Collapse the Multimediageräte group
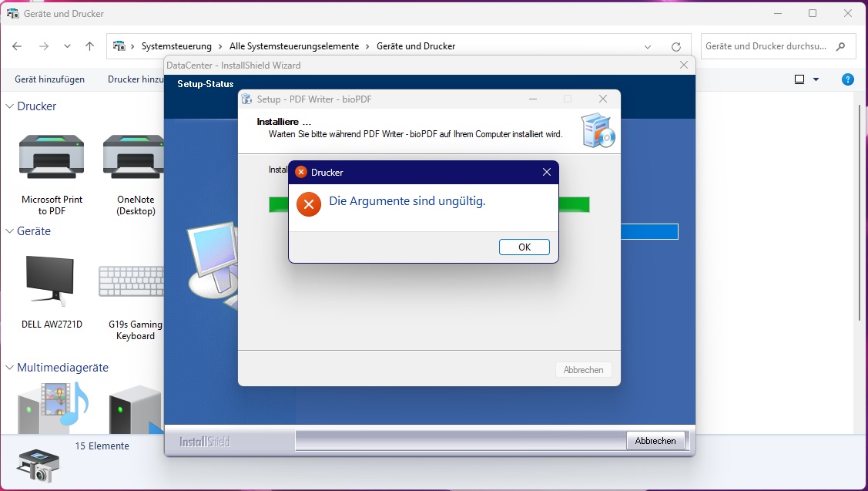 coord(9,368)
